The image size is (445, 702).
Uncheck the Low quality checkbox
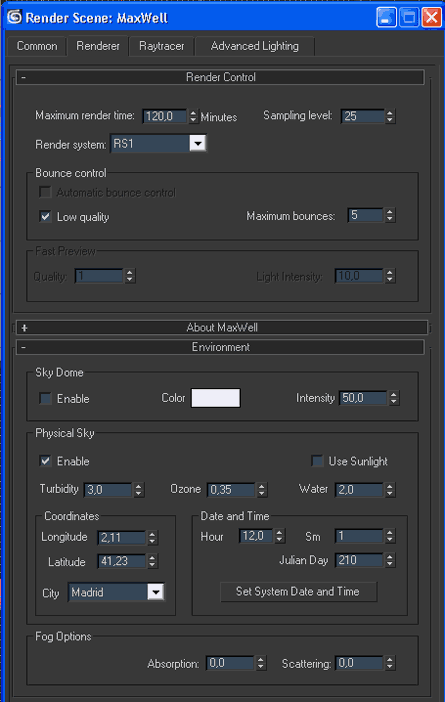click(x=45, y=217)
